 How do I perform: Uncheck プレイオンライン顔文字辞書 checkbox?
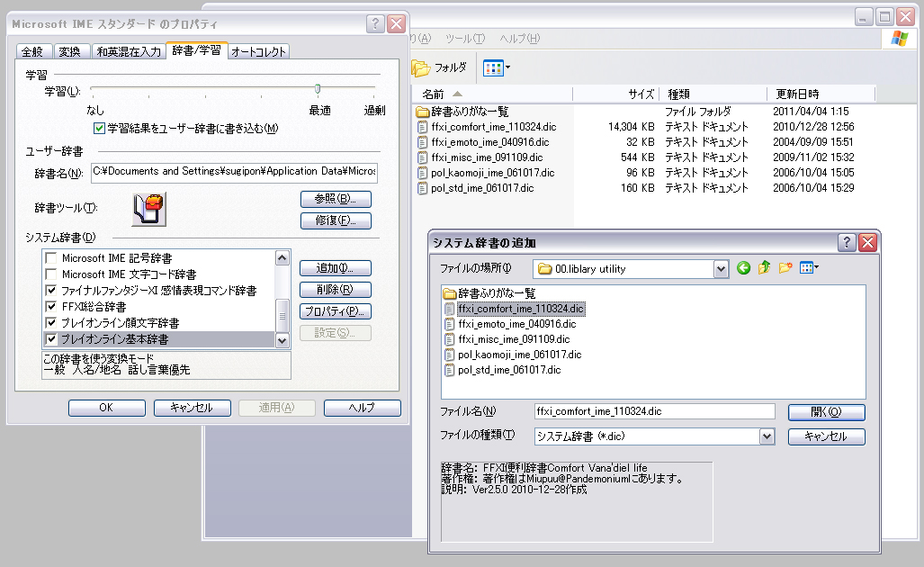pos(51,323)
